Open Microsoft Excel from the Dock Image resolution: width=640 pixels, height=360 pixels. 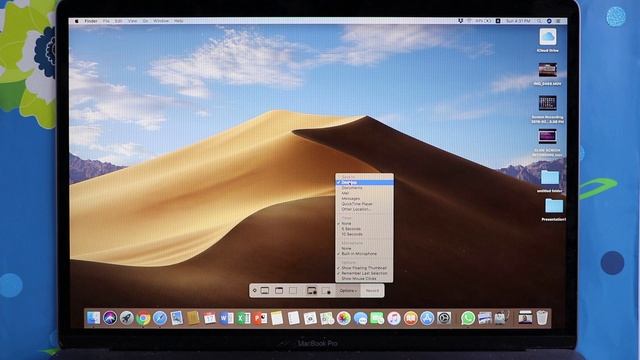tap(243, 318)
